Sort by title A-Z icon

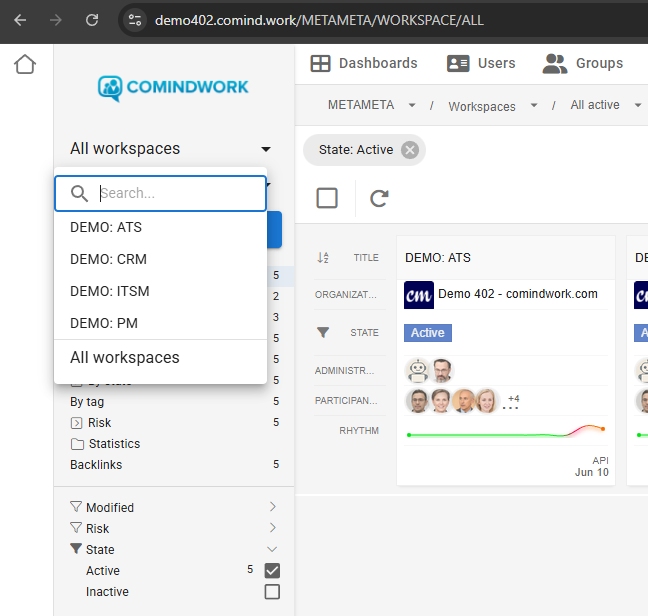pyautogui.click(x=323, y=258)
